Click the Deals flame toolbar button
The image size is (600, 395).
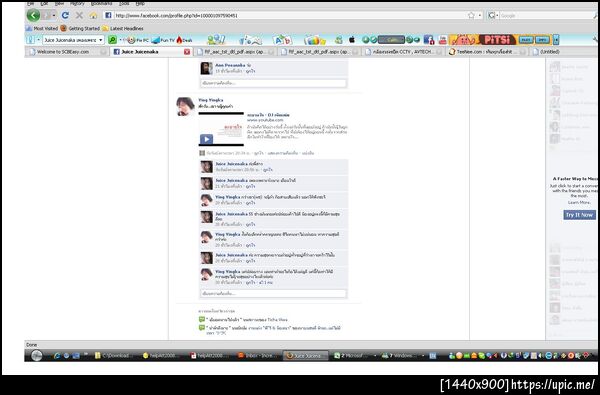pyautogui.click(x=184, y=40)
